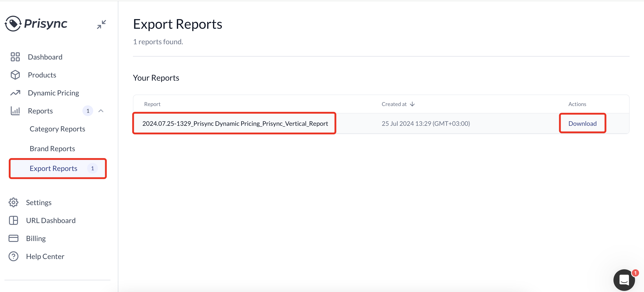Click the Export Reports page title
This screenshot has width=644, height=292.
tap(177, 24)
